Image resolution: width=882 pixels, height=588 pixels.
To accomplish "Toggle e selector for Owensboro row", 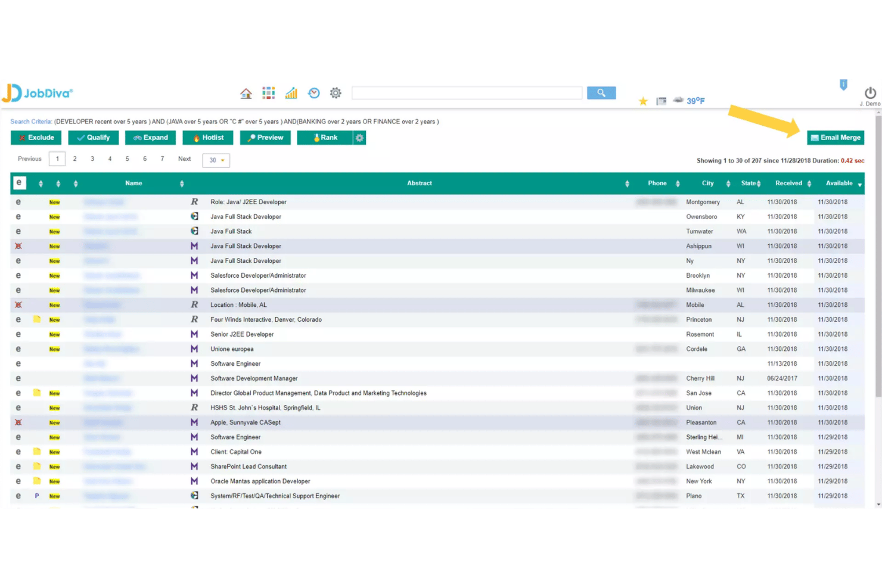I will [18, 217].
